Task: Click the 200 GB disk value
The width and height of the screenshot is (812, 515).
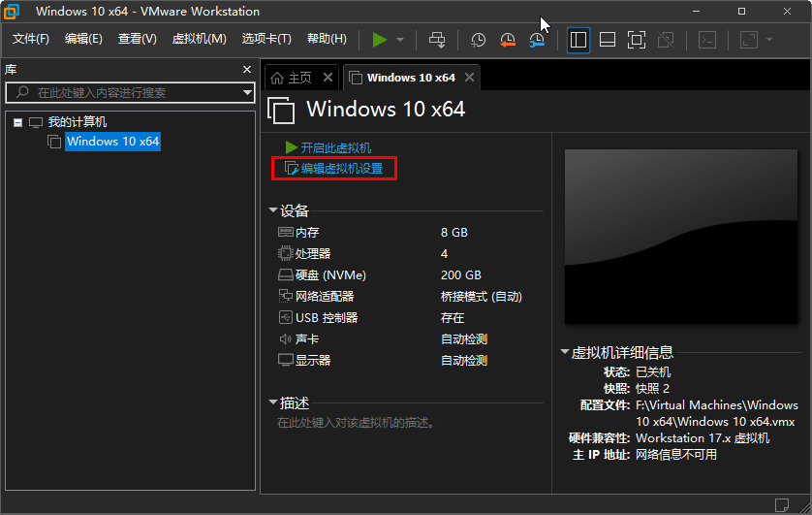Action: point(461,275)
